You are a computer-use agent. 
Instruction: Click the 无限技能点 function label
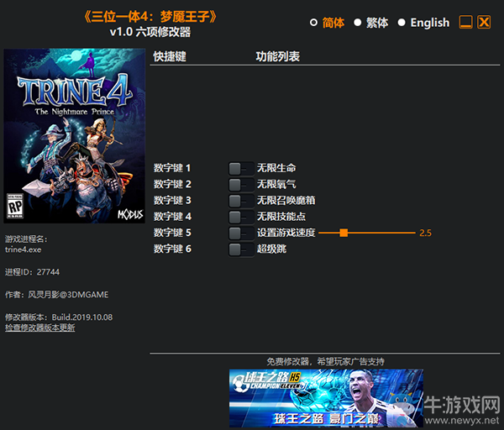tap(281, 217)
